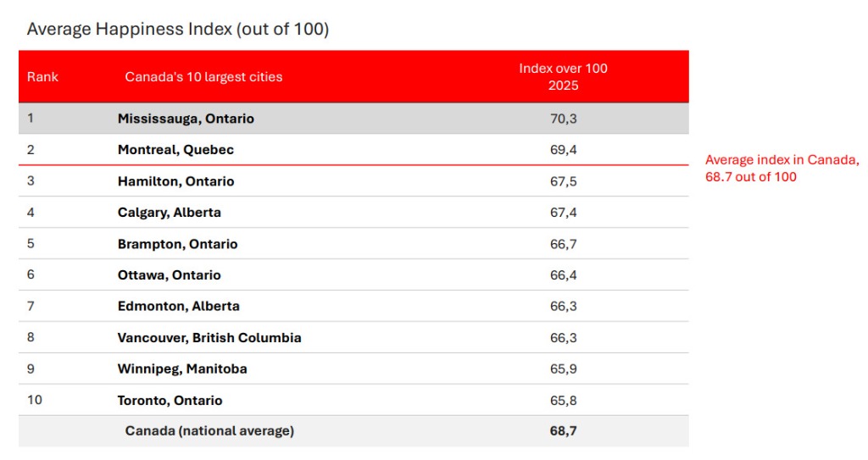868x460 pixels.
Task: Click the 70,3 index value
Action: (563, 119)
